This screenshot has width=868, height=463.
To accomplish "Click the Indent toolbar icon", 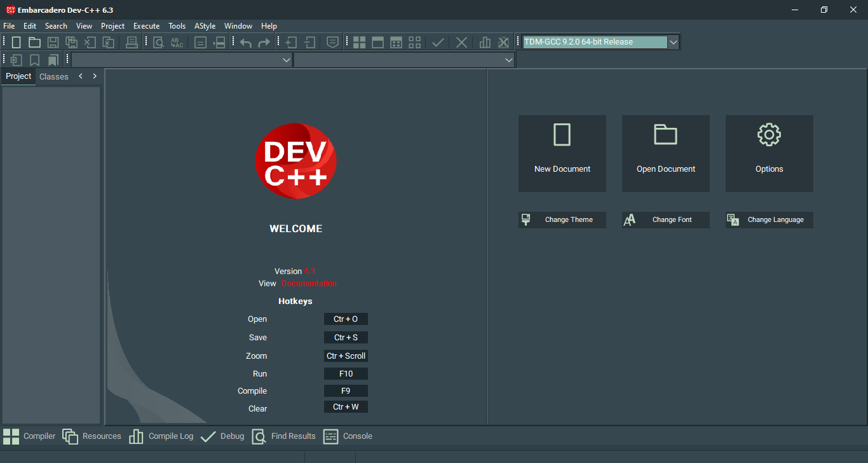I will [291, 43].
